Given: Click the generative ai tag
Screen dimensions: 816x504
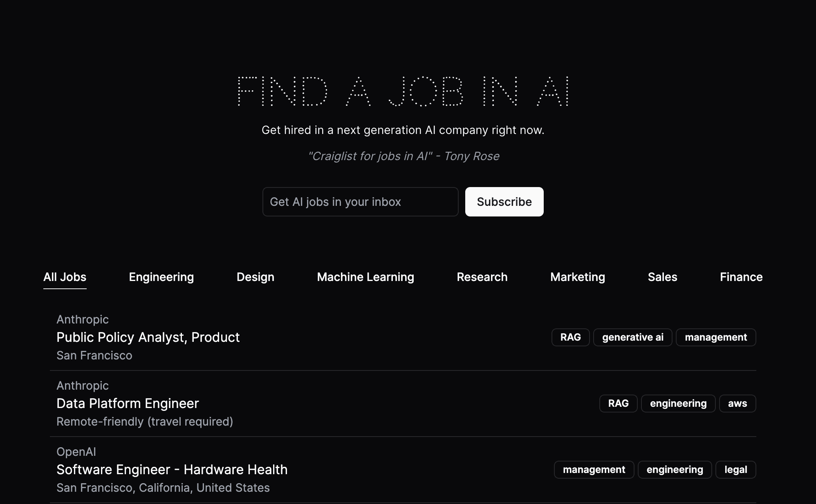Looking at the screenshot, I should coord(632,337).
